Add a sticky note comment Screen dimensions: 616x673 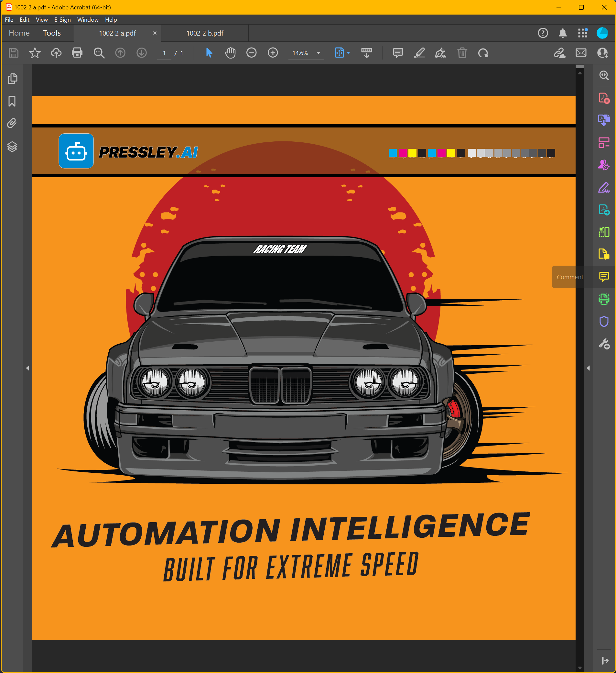(398, 53)
